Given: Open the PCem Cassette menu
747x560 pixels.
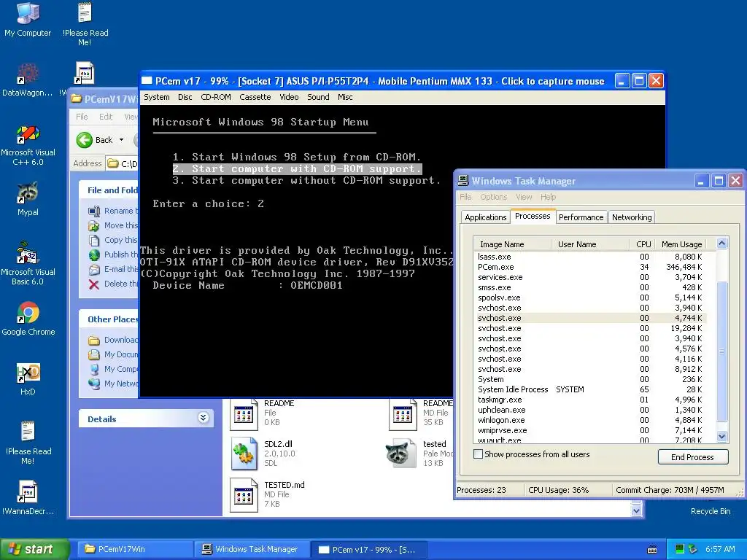Looking at the screenshot, I should tap(255, 97).
